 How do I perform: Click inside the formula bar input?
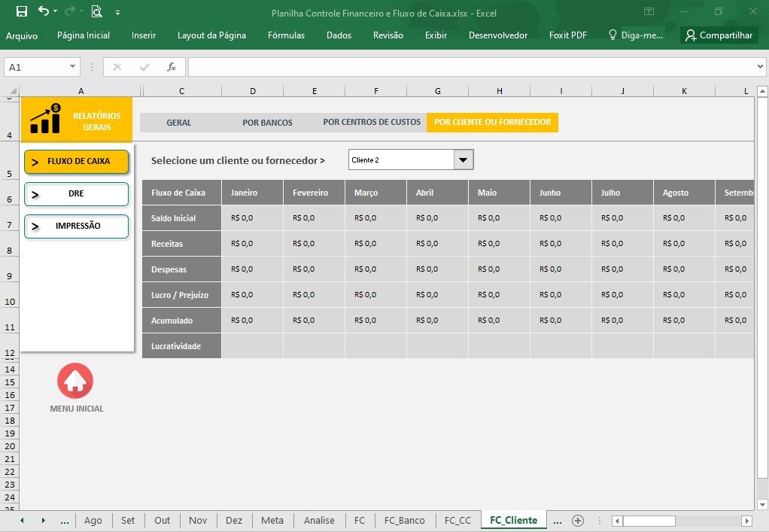tap(471, 67)
